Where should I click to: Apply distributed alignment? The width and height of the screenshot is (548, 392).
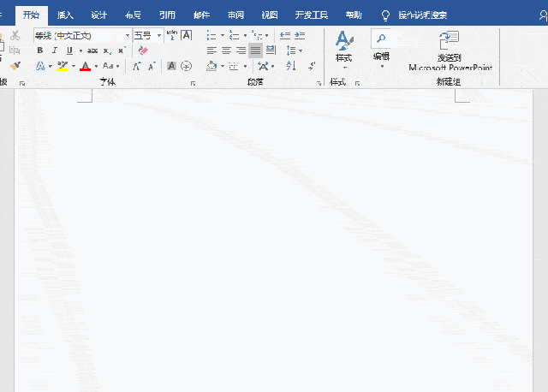(x=271, y=50)
